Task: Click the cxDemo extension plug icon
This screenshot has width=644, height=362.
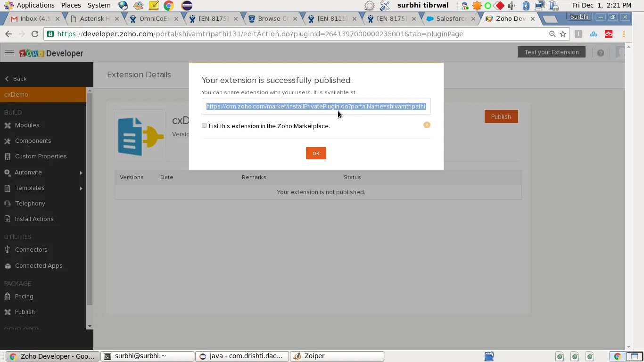Action: tap(140, 136)
